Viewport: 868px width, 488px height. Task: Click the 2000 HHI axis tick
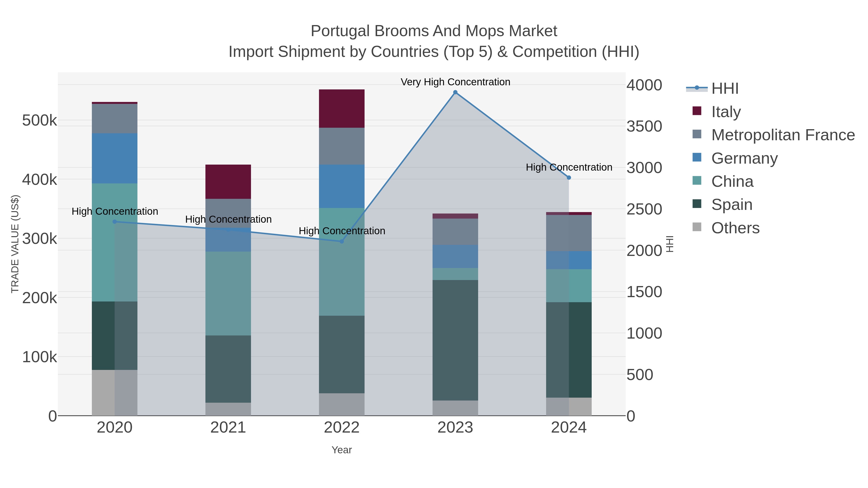[x=644, y=251]
